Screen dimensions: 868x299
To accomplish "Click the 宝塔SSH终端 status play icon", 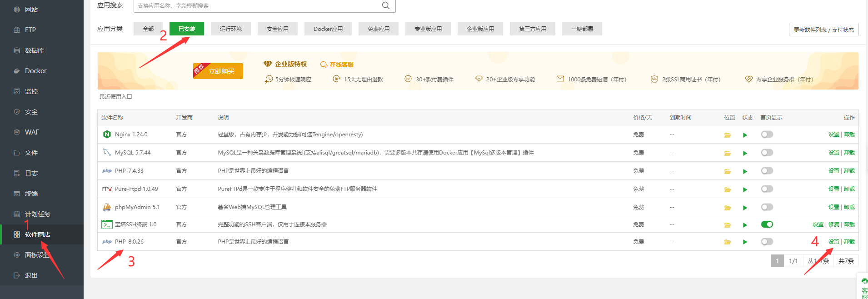I will [745, 225].
